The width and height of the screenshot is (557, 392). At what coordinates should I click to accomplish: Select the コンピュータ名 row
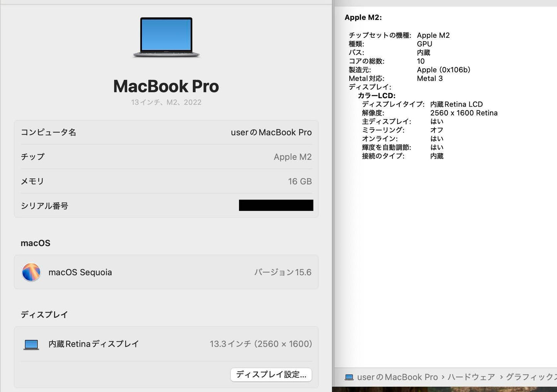pos(166,132)
